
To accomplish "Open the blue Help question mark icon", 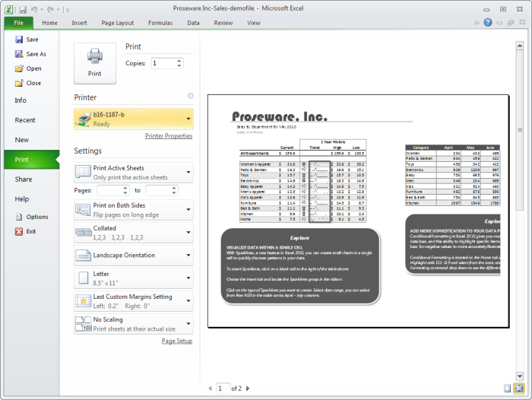I will point(488,22).
